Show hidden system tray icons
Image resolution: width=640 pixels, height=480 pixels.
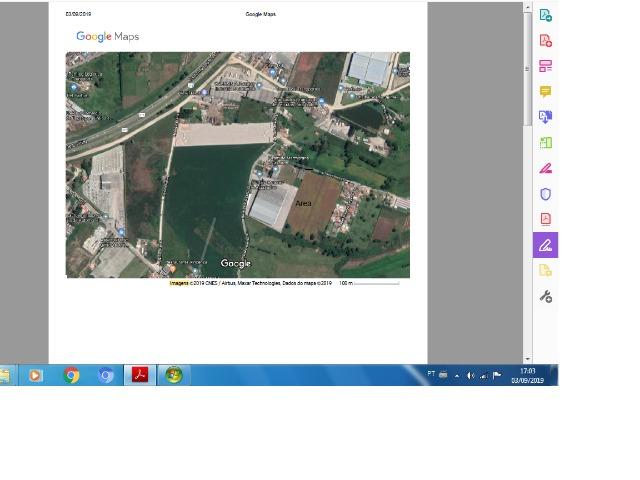pyautogui.click(x=457, y=376)
